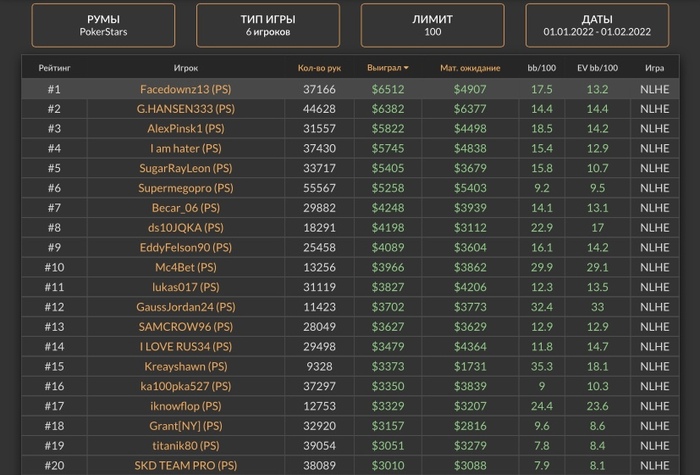The height and width of the screenshot is (475, 700).
Task: Click the Рейтинг column header
Action: [x=54, y=68]
